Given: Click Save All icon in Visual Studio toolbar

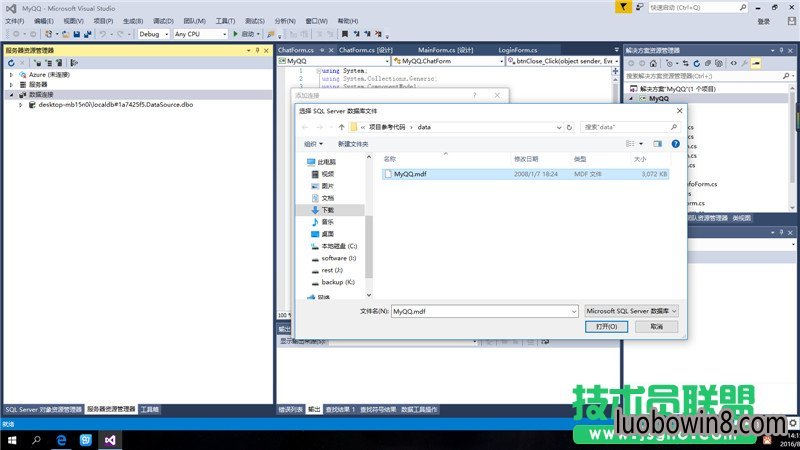Looking at the screenshot, I should tap(87, 34).
